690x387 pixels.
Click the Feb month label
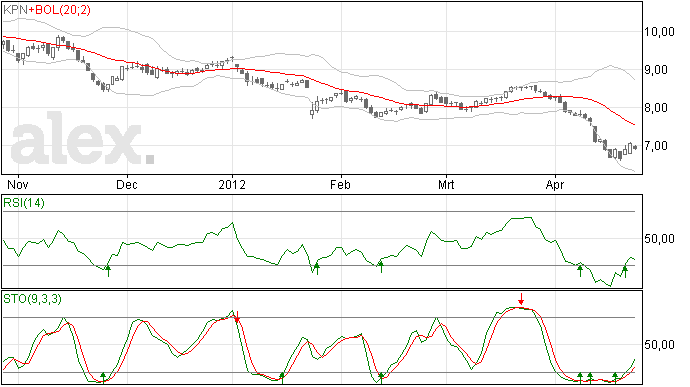click(x=340, y=184)
